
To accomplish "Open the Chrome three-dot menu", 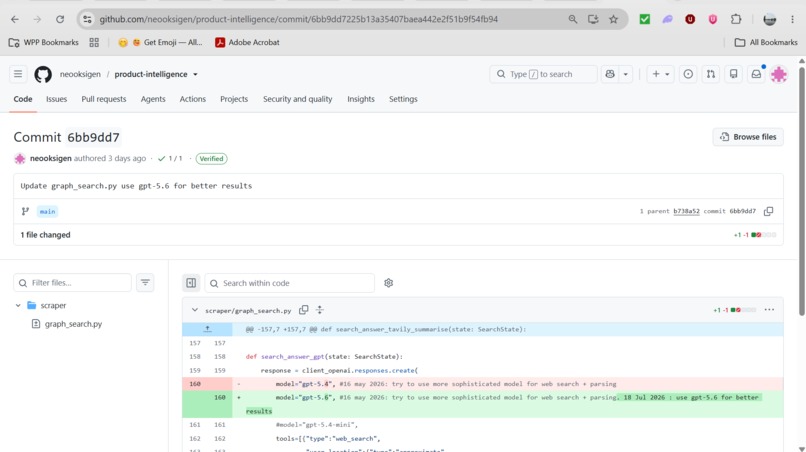I will 792,20.
